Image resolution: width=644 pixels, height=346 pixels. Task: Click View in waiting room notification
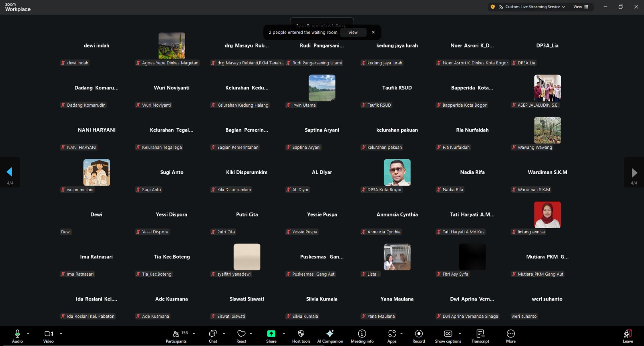(x=353, y=33)
